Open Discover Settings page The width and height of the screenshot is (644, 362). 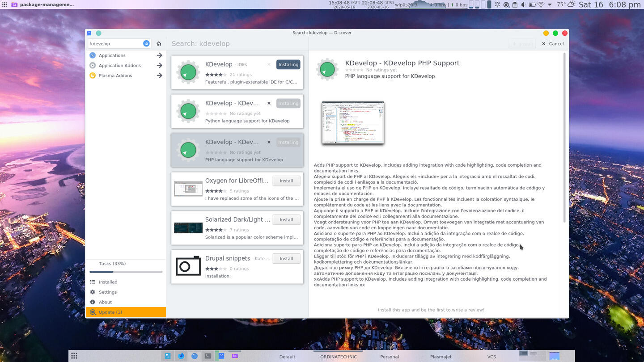[125, 292]
